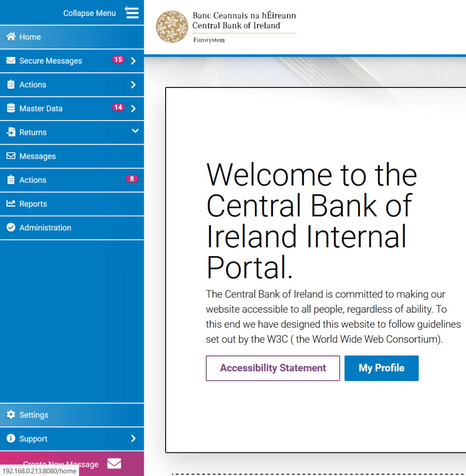Image resolution: width=466 pixels, height=476 pixels.
Task: Click the Welcome heading text
Action: (311, 221)
